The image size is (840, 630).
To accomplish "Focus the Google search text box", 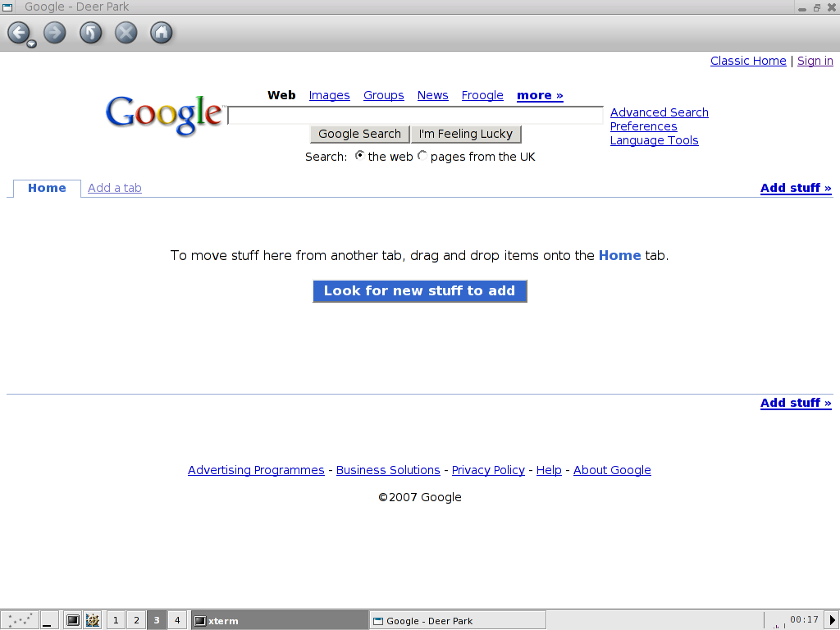I will click(415, 115).
